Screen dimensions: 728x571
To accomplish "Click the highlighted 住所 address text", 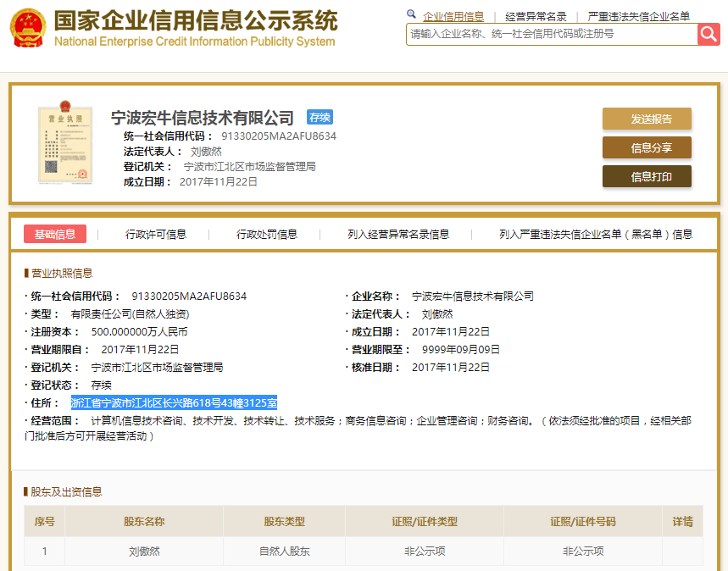I will coord(174,402).
